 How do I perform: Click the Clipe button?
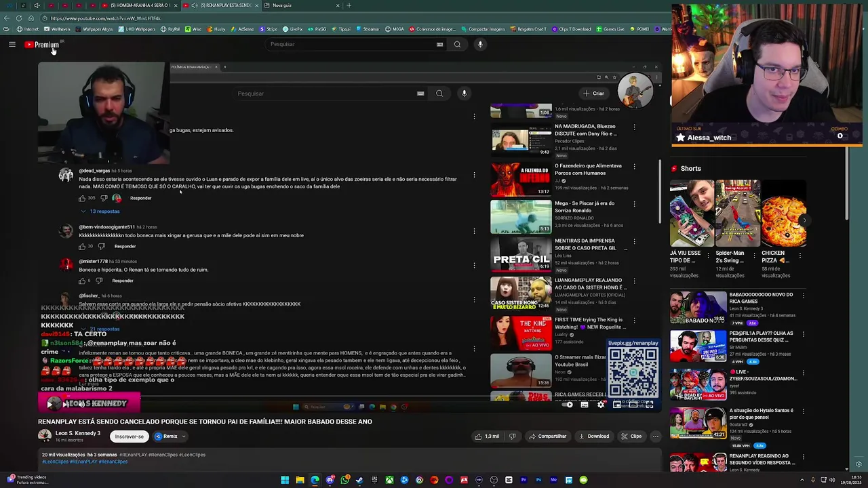631,436
